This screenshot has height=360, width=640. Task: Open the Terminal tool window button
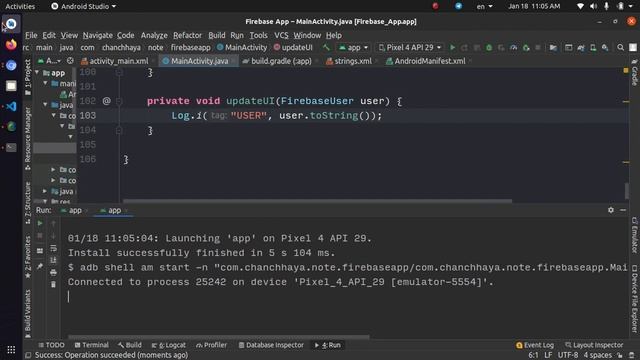point(91,345)
